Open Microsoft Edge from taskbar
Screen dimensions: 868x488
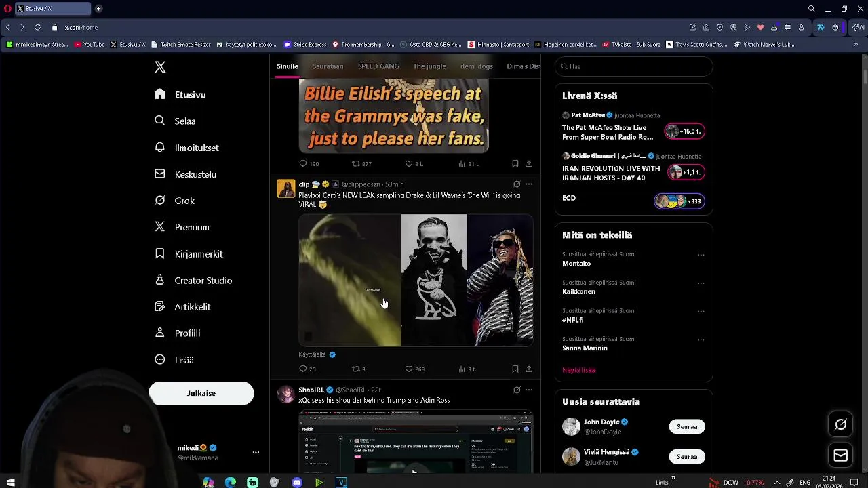coord(231,483)
